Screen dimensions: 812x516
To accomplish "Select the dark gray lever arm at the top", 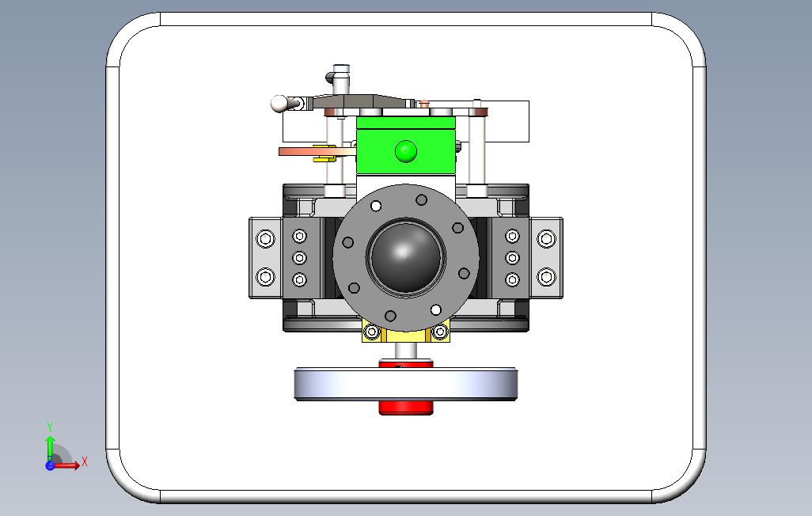I will pos(361,101).
